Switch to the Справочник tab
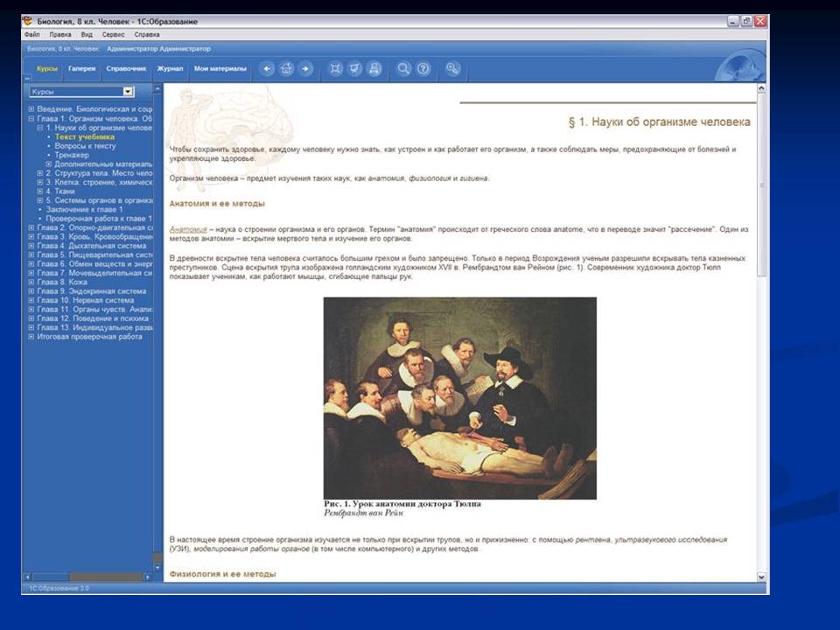Screen dimensions: 840x630 tap(126, 68)
